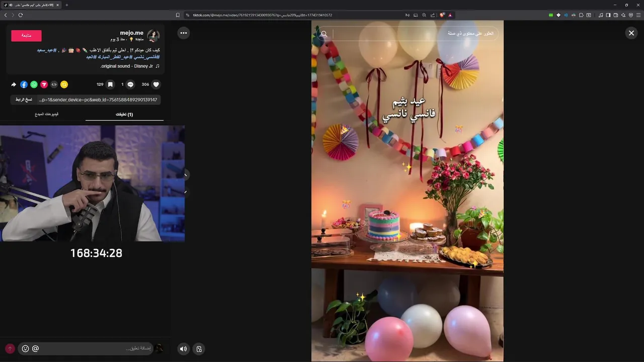Reload the page with the refresh icon
The height and width of the screenshot is (362, 644).
(x=21, y=15)
